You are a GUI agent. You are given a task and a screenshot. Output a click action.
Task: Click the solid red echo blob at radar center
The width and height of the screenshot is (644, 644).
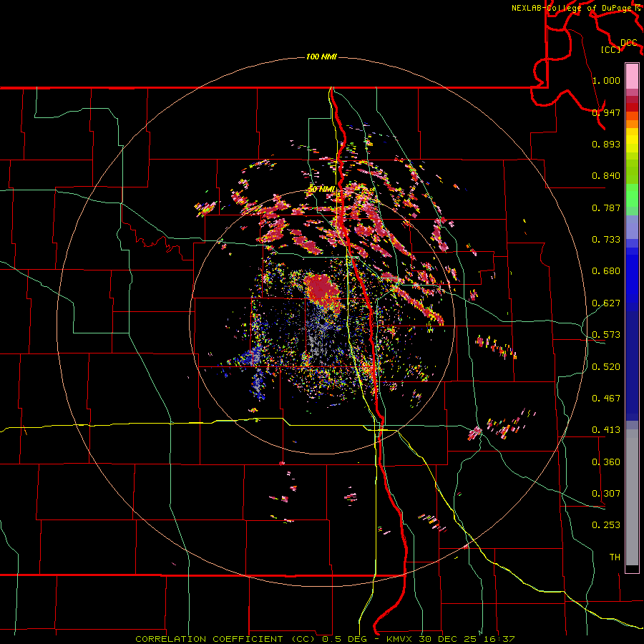pos(323,290)
